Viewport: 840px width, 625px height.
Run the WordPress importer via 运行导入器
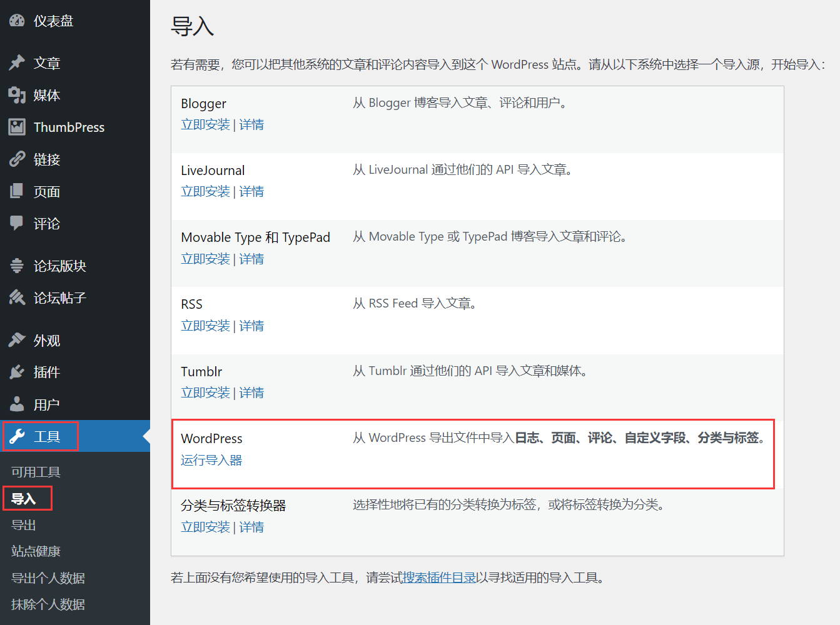click(x=211, y=461)
